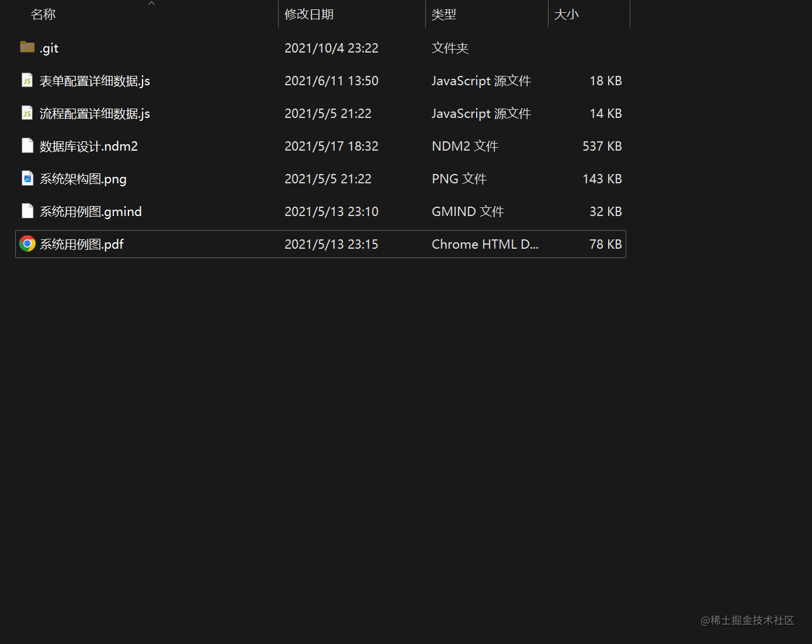
Task: Click the 文件夹 type cell
Action: (450, 48)
